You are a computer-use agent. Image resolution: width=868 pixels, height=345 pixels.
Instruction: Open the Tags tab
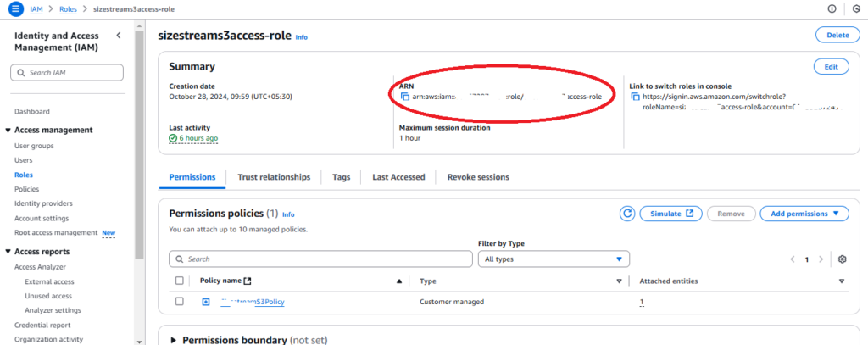click(x=342, y=177)
